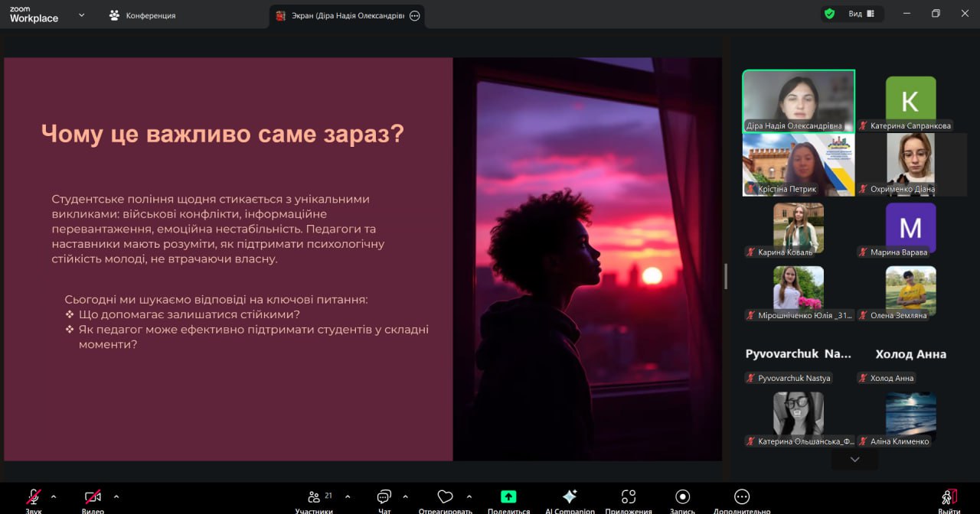Click the React heart icon
Screen dimensions: 980x514
pos(445,497)
